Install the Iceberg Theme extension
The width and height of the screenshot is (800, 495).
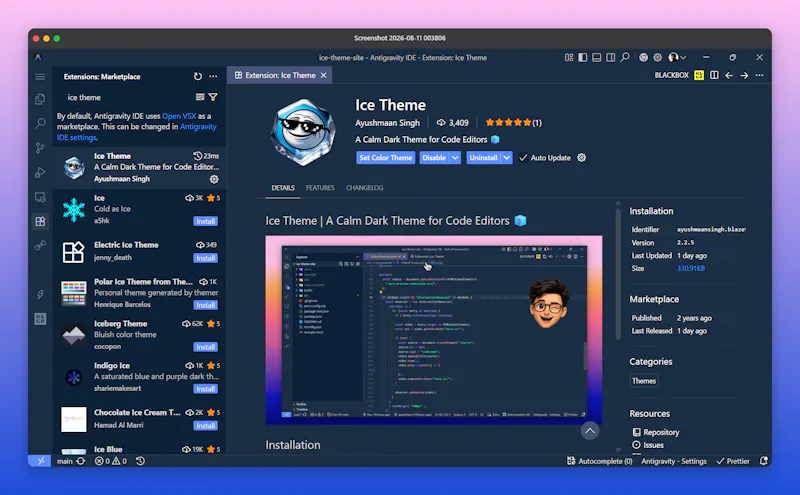(x=206, y=347)
